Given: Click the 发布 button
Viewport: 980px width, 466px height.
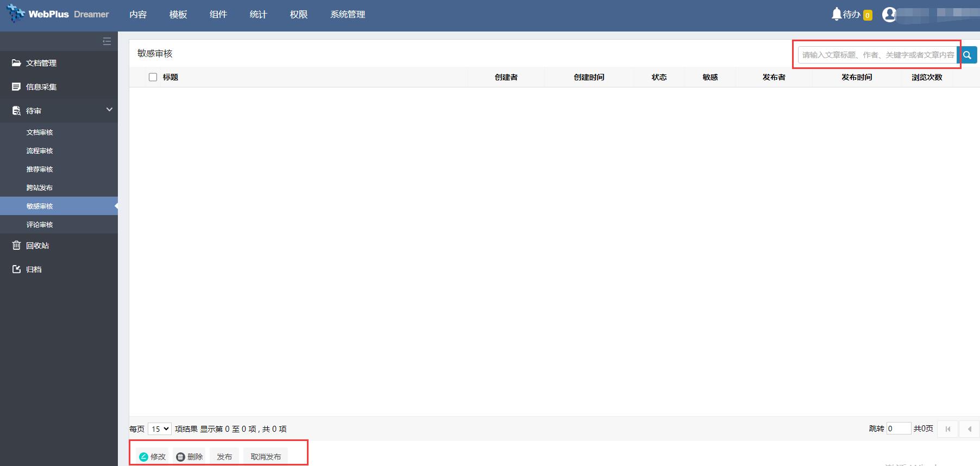Looking at the screenshot, I should tap(224, 457).
